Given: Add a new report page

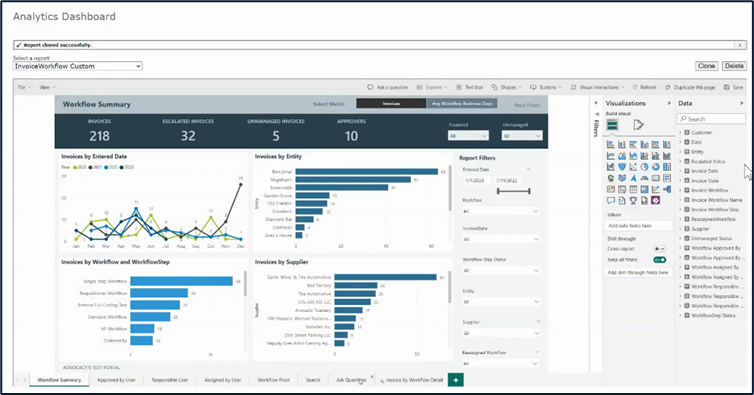Looking at the screenshot, I should point(455,380).
